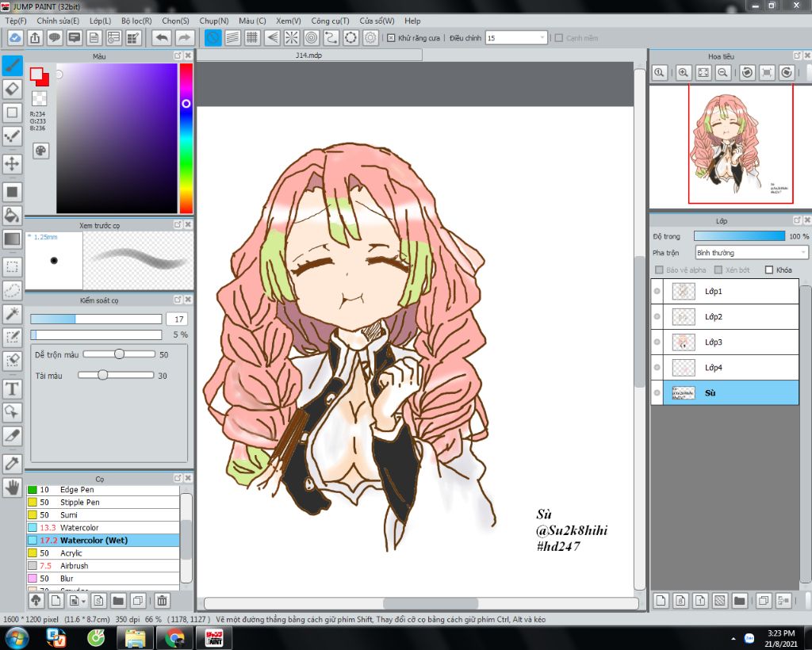Enable parallel lines snap guide
Viewport: 812px width, 650px height.
pos(232,38)
